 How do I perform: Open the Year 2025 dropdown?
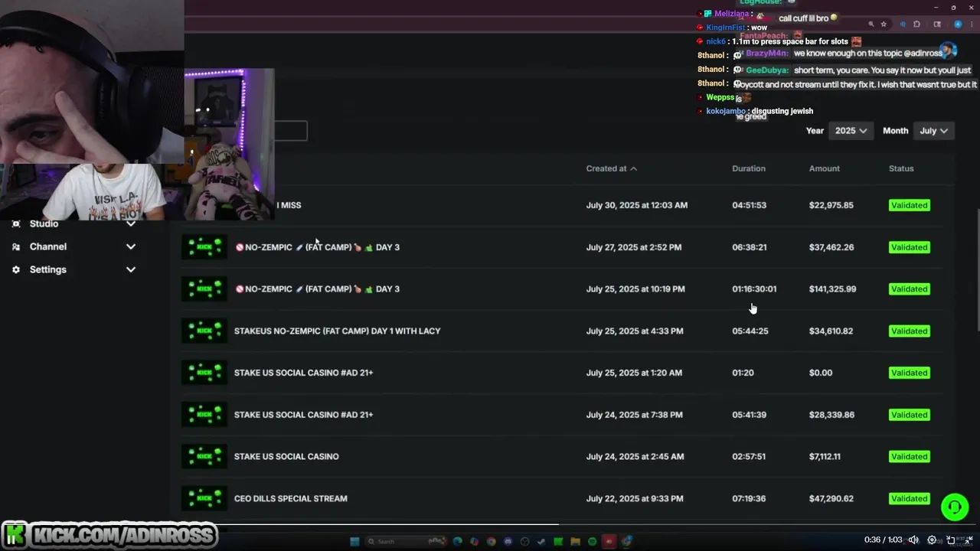tap(851, 131)
